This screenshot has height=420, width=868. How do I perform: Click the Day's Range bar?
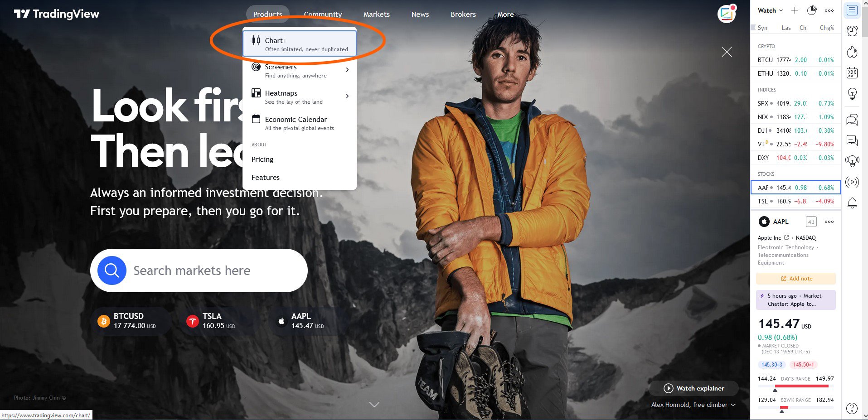795,386
